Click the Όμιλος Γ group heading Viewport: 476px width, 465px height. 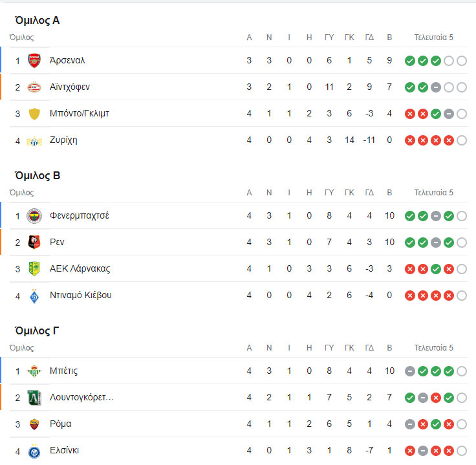[37, 330]
